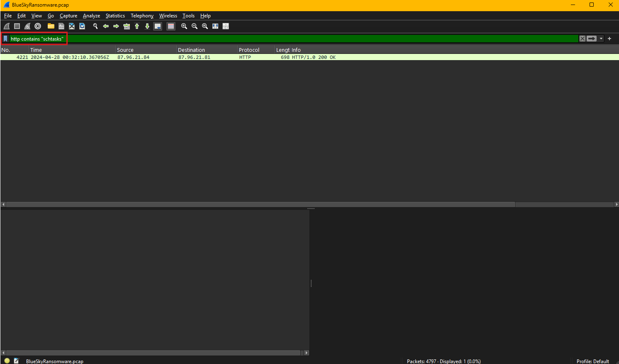Jump to the first packet icon
This screenshot has width=619, height=364.
click(x=137, y=26)
